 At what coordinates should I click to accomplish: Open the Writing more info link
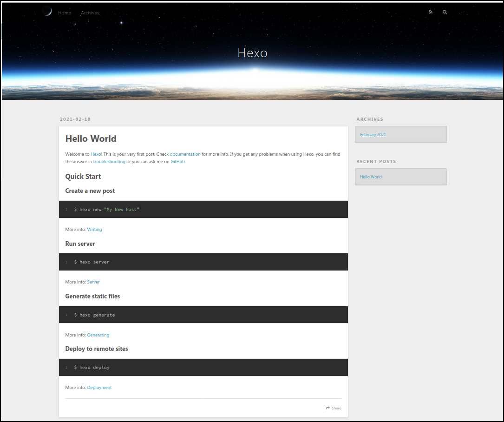(x=94, y=230)
